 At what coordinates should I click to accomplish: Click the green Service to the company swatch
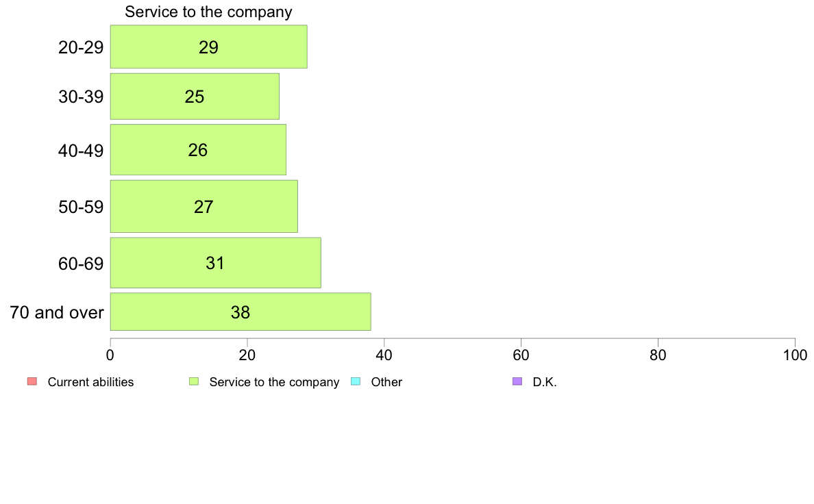[194, 381]
